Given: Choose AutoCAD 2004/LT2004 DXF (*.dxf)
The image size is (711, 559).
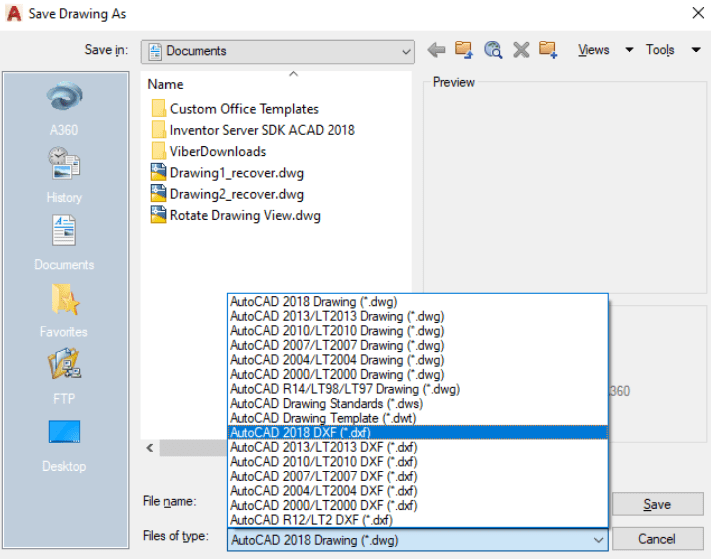Looking at the screenshot, I should click(418, 491).
